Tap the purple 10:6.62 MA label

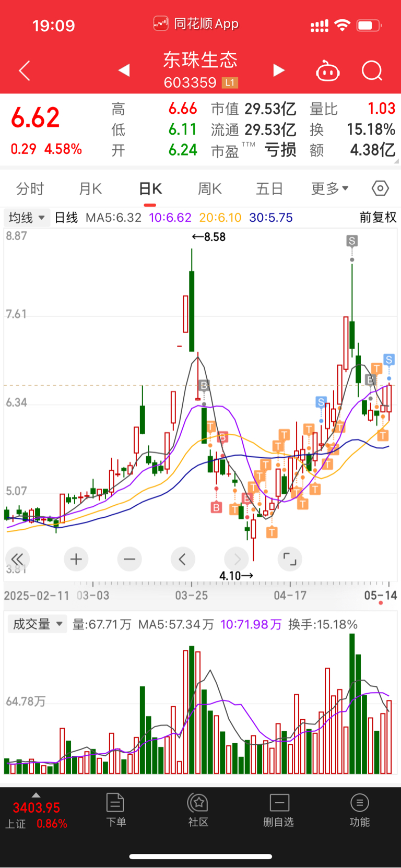(170, 217)
